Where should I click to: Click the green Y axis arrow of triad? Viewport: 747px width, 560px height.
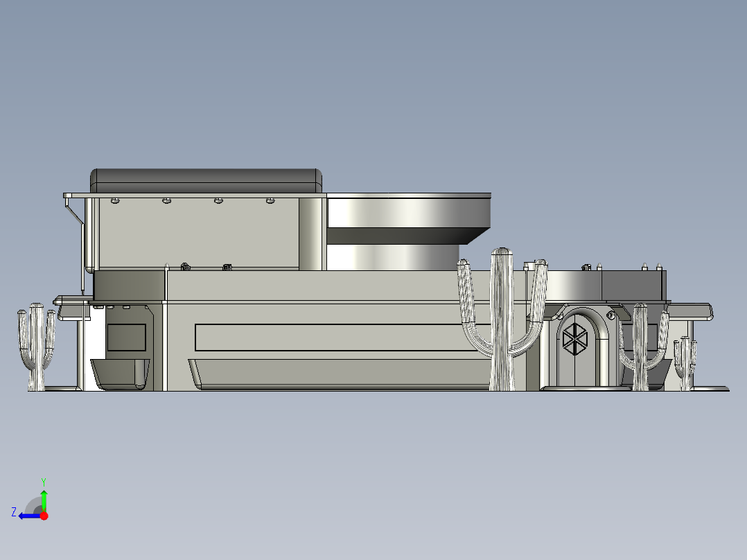pos(44,500)
